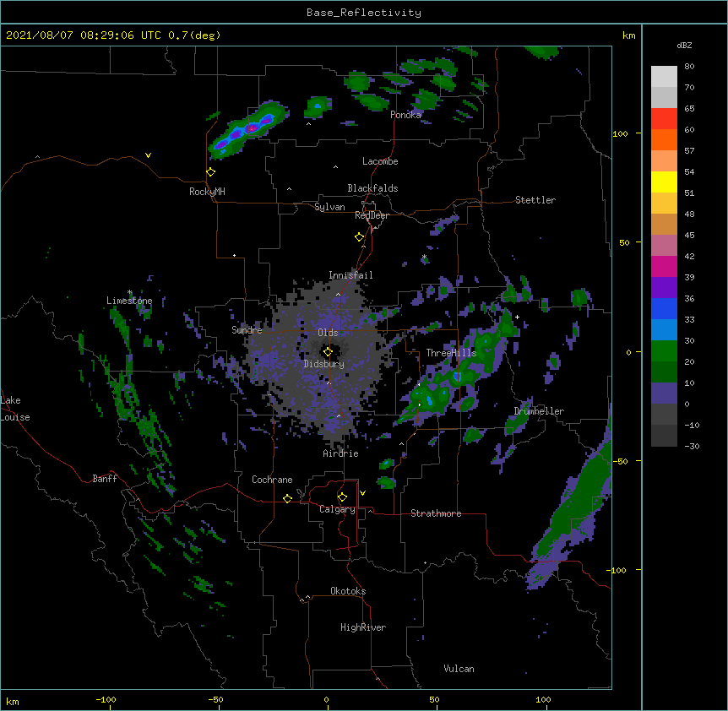Click the 80 value on the dBZ scale
Screen dimensions: 728x711
click(x=689, y=67)
